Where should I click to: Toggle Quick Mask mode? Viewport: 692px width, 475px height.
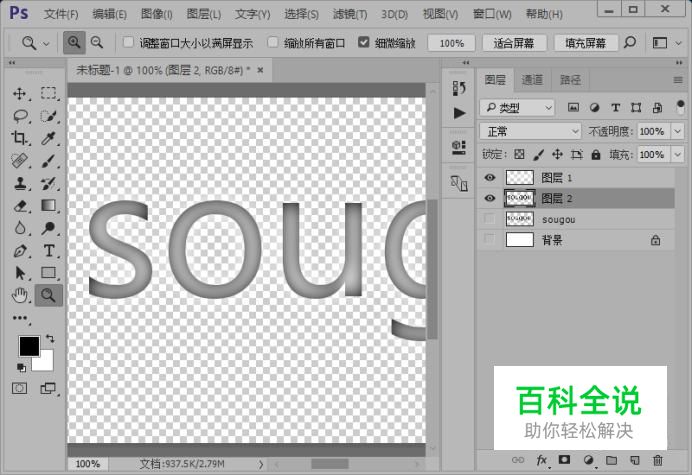[x=19, y=388]
